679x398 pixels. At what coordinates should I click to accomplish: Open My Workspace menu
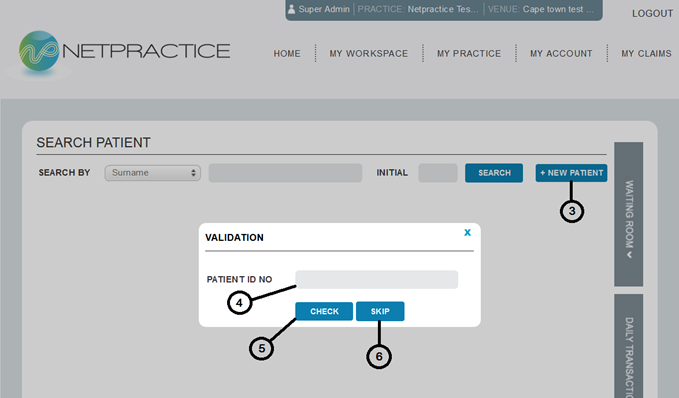point(369,54)
